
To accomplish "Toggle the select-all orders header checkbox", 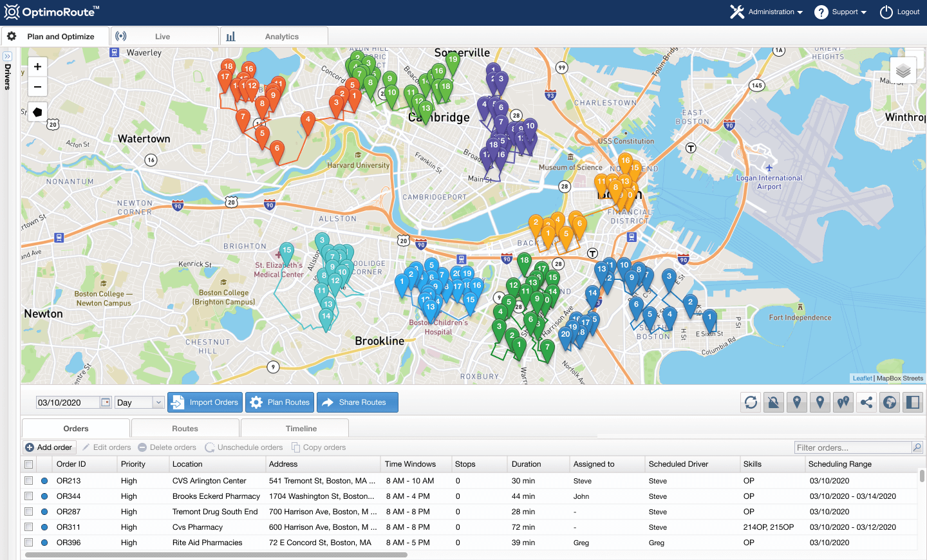I will [28, 464].
